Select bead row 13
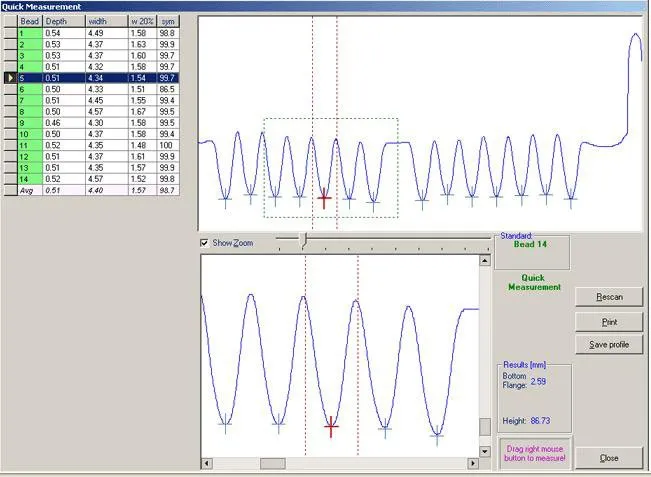The width and height of the screenshot is (651, 477). coord(91,168)
